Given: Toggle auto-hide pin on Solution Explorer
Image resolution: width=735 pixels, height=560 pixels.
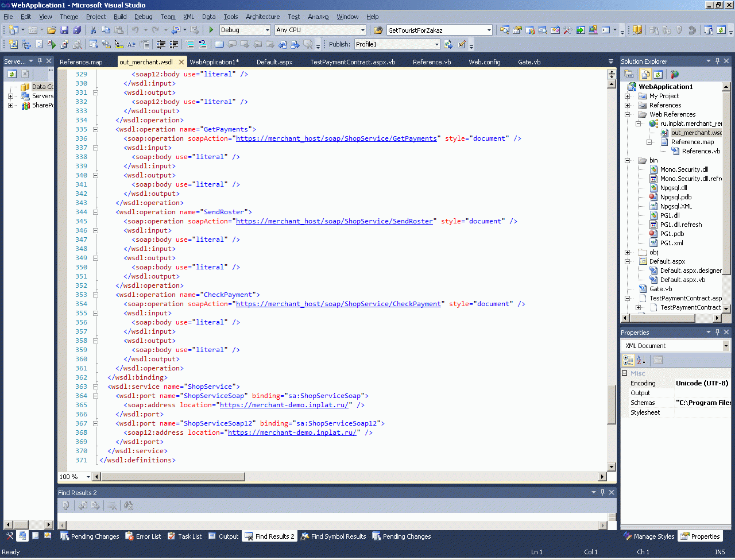Looking at the screenshot, I should coord(718,61).
